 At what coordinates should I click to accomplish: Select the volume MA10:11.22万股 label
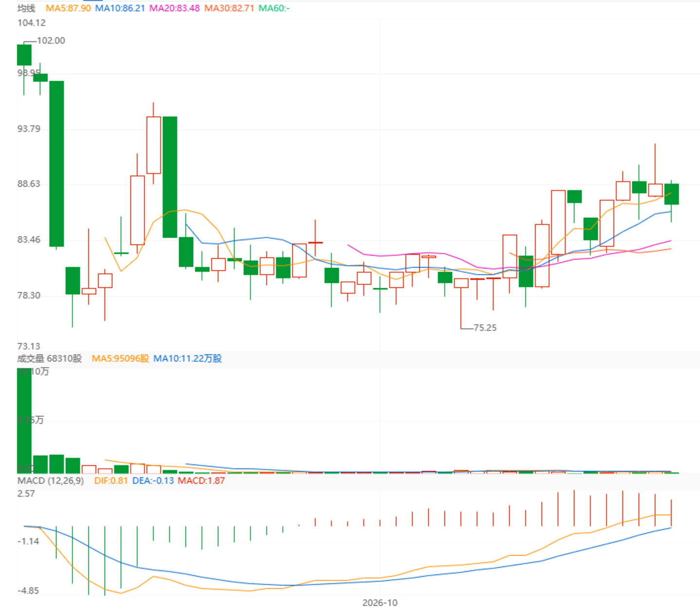pyautogui.click(x=187, y=358)
